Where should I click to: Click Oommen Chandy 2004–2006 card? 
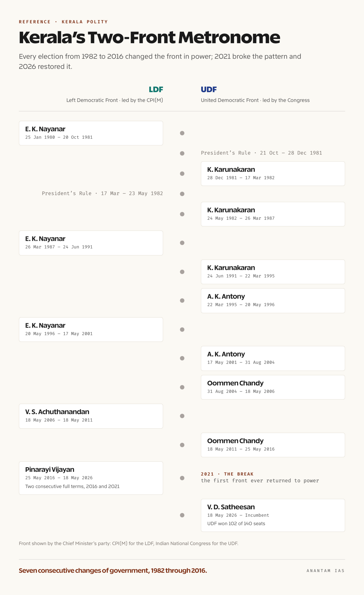tap(273, 387)
